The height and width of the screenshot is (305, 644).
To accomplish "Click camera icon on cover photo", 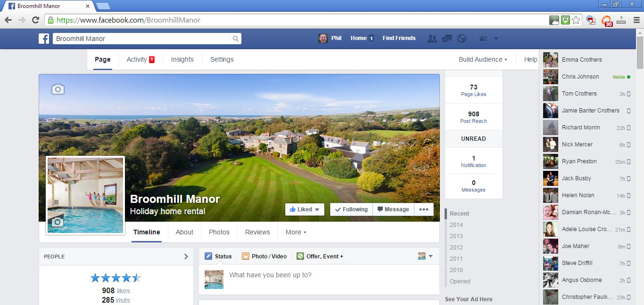I will click(x=58, y=89).
